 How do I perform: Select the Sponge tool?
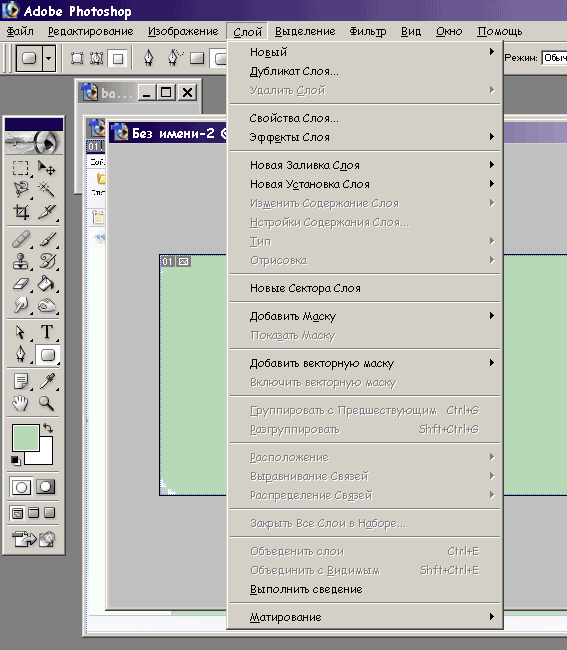(x=46, y=306)
